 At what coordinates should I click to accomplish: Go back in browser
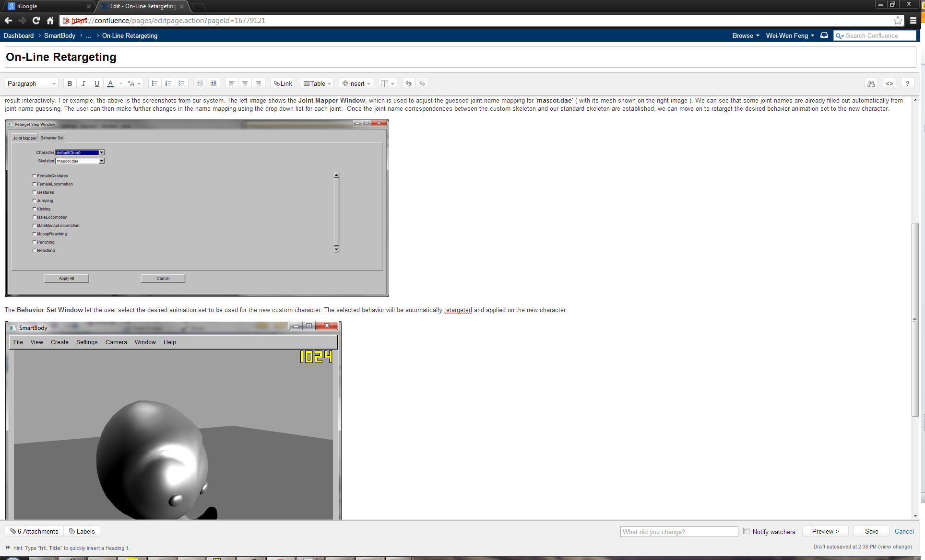[8, 20]
